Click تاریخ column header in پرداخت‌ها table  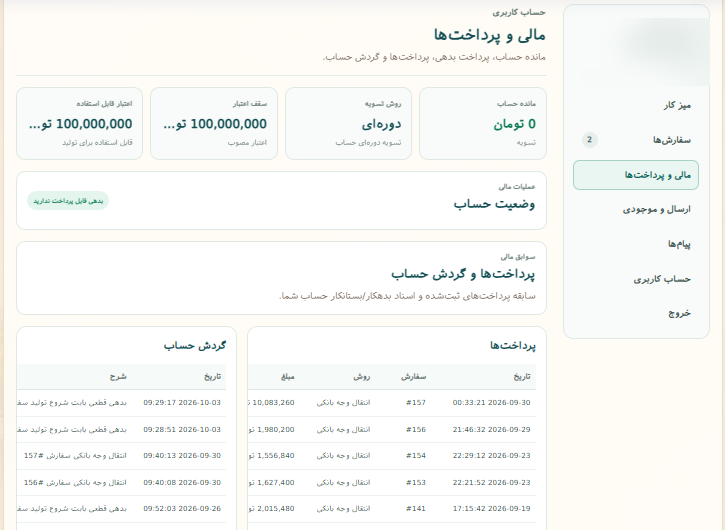pos(522,376)
